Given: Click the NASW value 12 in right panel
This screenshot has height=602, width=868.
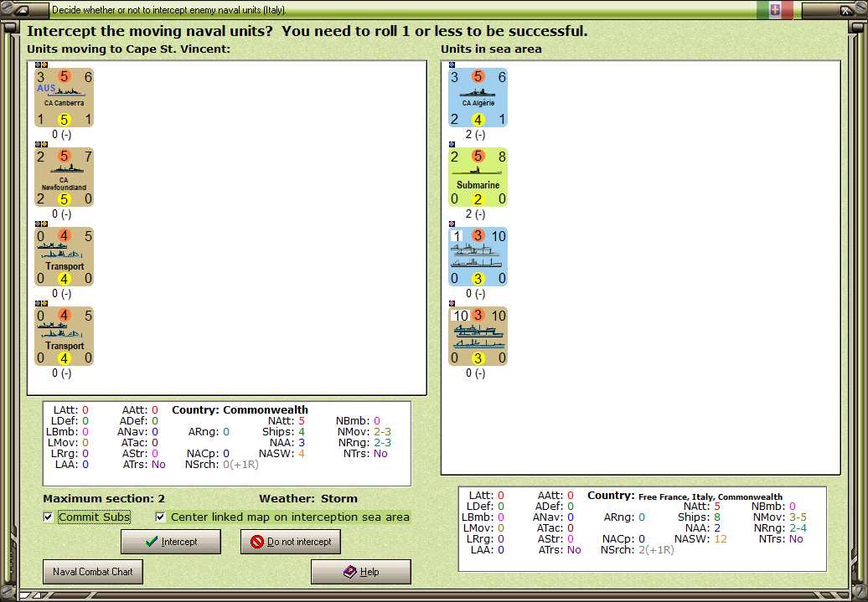Looking at the screenshot, I should [x=721, y=539].
